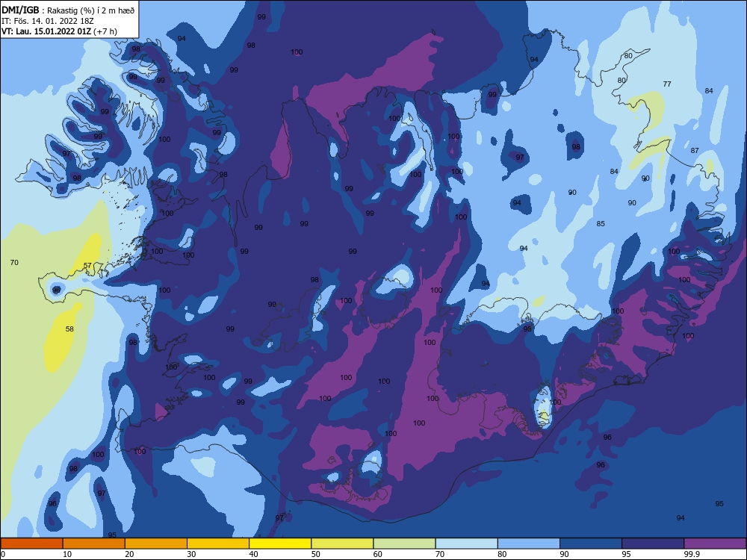
Task: Click the '30' tick label on the color scale
Action: [191, 554]
